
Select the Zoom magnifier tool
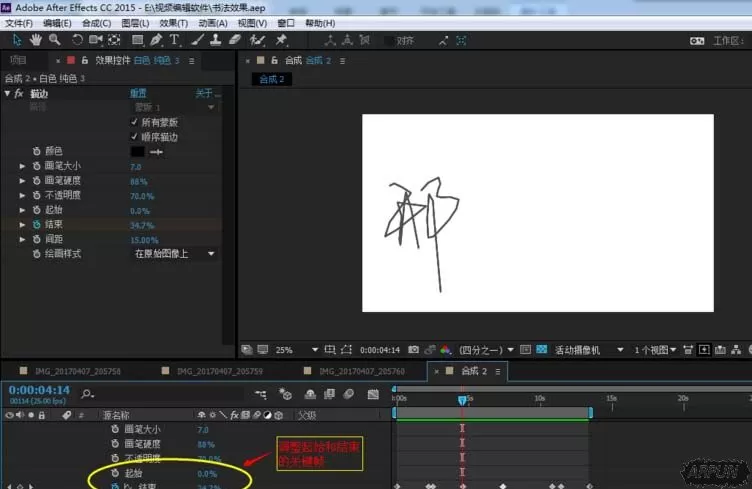pyautogui.click(x=55, y=40)
